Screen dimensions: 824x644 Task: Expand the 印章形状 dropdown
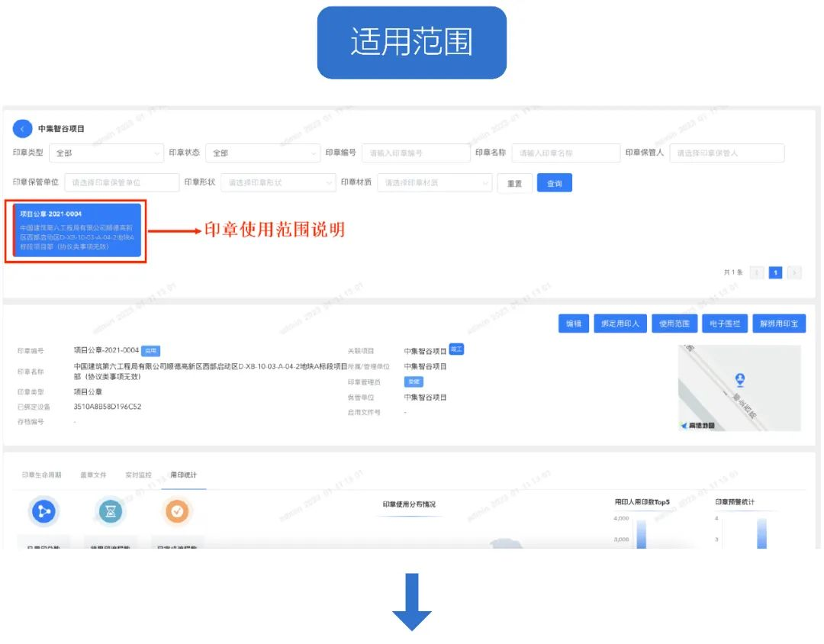pyautogui.click(x=278, y=182)
